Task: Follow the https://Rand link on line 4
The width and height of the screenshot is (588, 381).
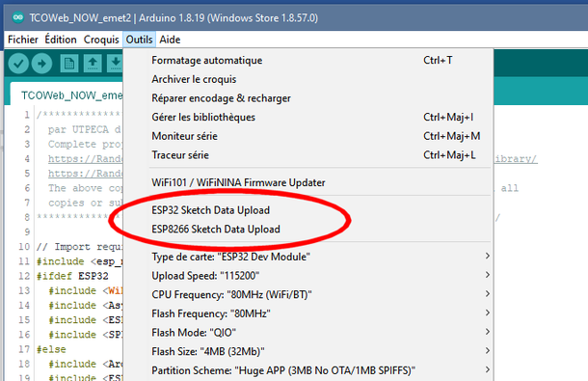Action: coord(85,159)
